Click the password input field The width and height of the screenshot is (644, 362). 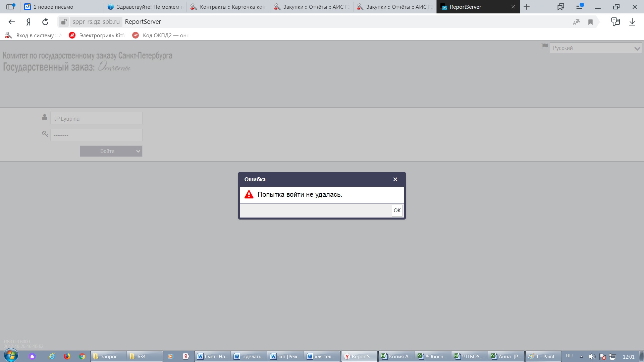96,135
